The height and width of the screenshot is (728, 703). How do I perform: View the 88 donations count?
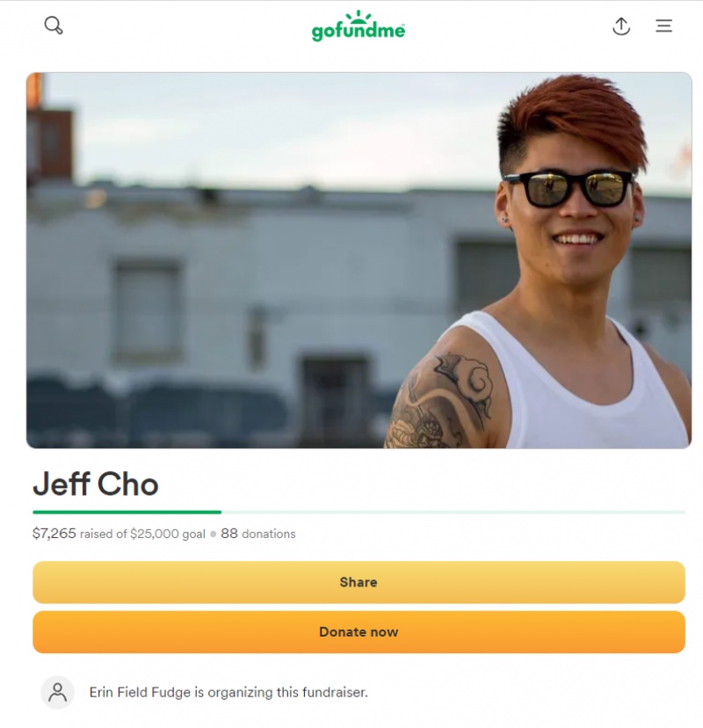coord(258,534)
